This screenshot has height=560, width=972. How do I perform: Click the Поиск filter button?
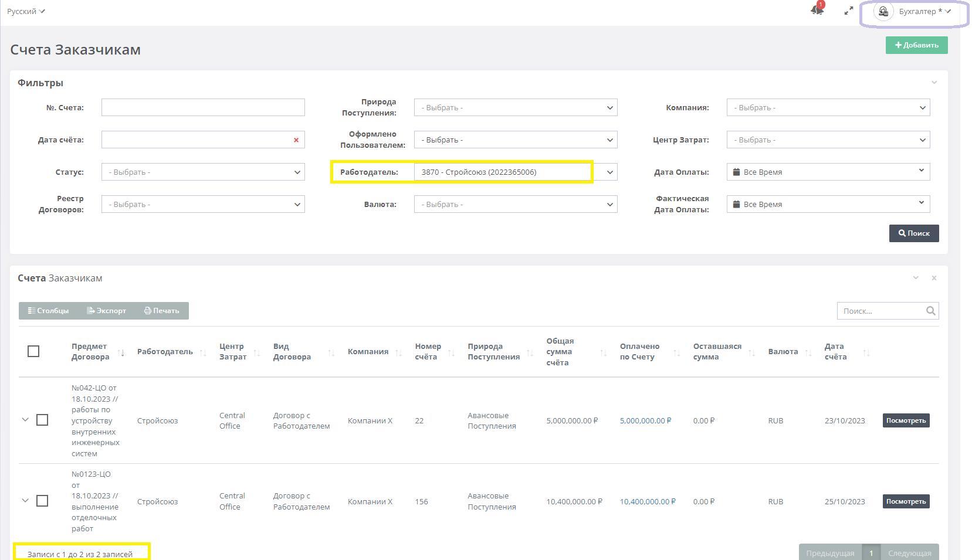[914, 233]
